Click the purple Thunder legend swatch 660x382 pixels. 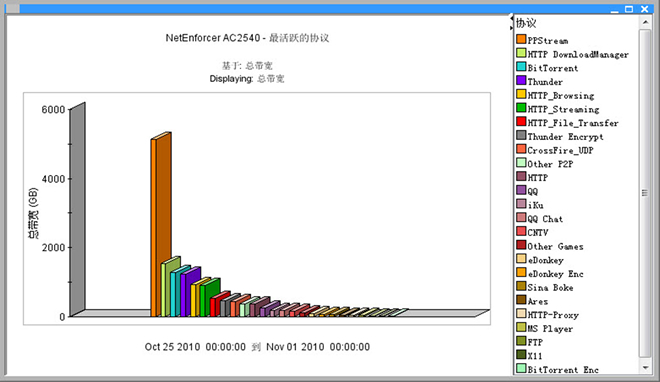coord(521,80)
